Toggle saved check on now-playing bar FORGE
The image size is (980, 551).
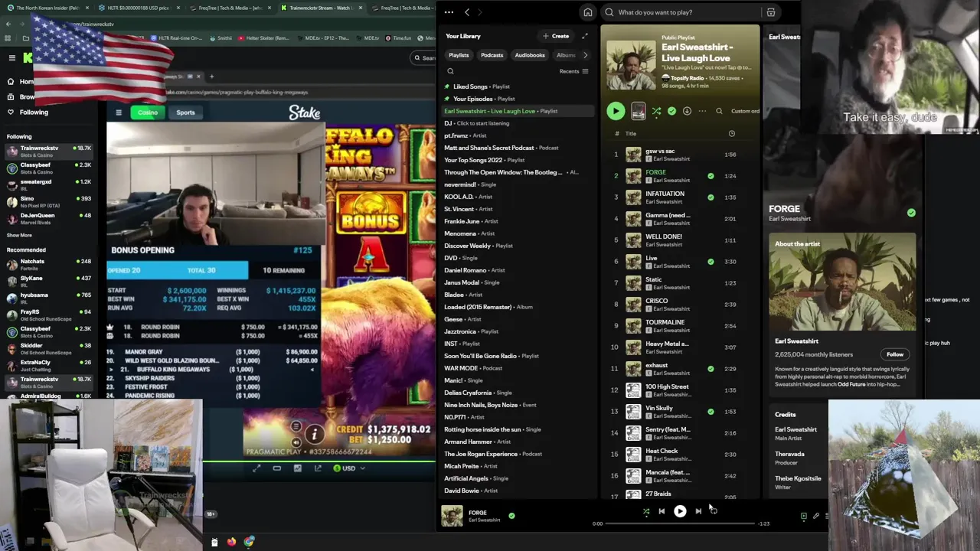[x=511, y=516]
